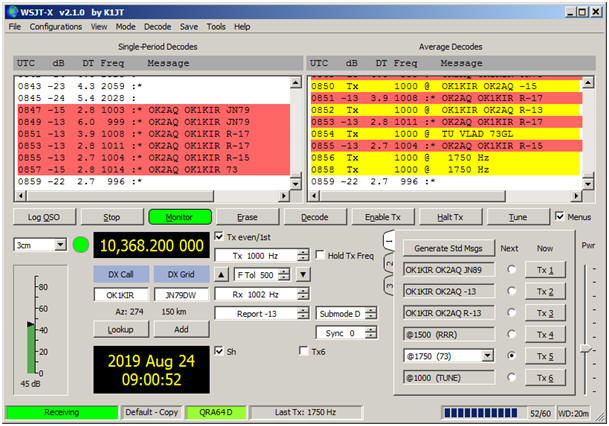Viewport: 609px width, 426px height.
Task: Select Next radio for Tx 2 message
Action: click(511, 291)
